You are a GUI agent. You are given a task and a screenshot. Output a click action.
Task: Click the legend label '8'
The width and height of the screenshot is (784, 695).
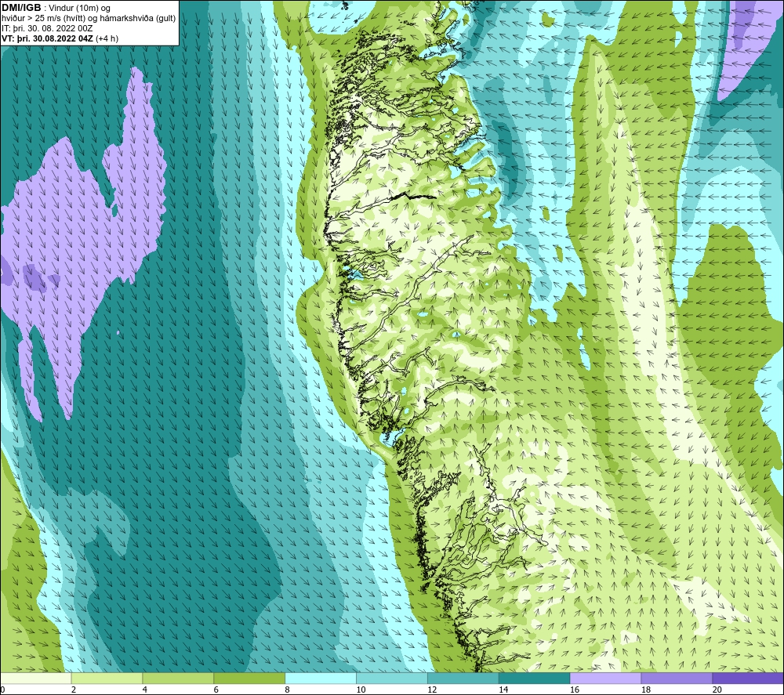pyautogui.click(x=287, y=690)
